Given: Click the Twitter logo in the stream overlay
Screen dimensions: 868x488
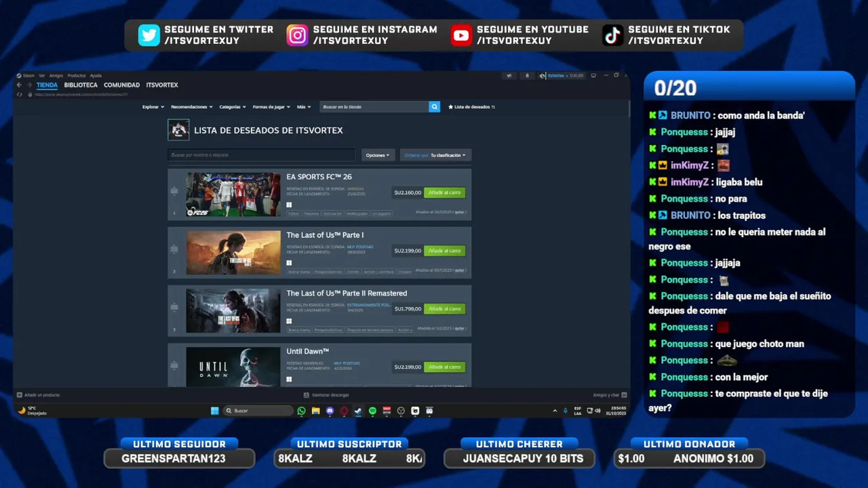Looking at the screenshot, I should point(149,35).
